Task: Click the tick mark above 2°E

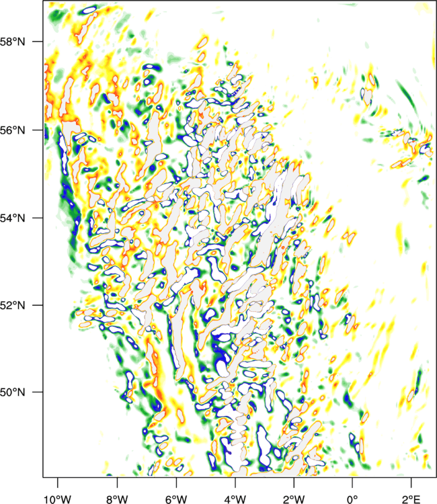Action: coord(411,482)
